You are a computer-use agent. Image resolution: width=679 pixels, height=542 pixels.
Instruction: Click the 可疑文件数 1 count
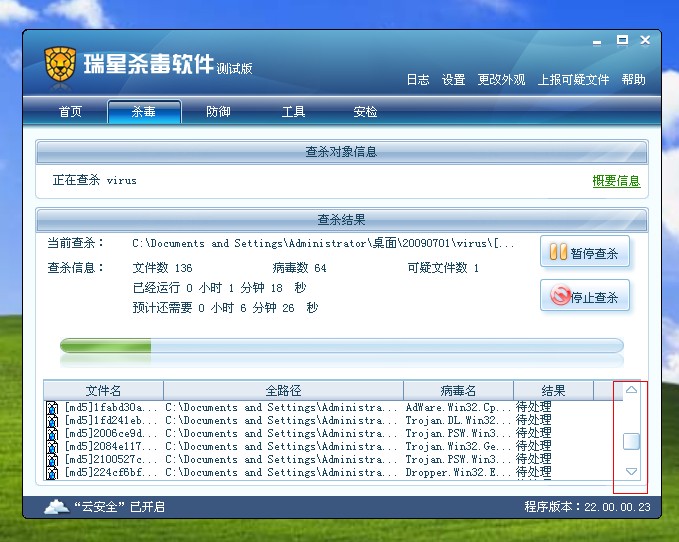(x=443, y=268)
